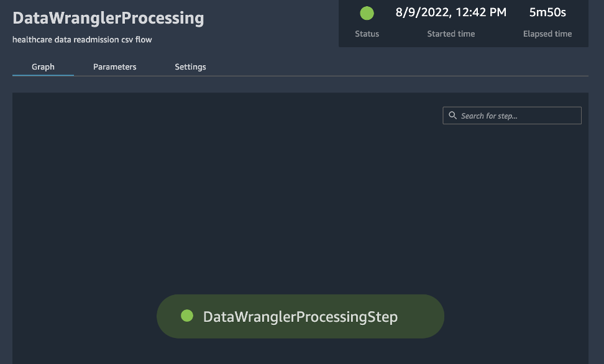
Task: Click the header status panel on the right
Action: [x=463, y=23]
